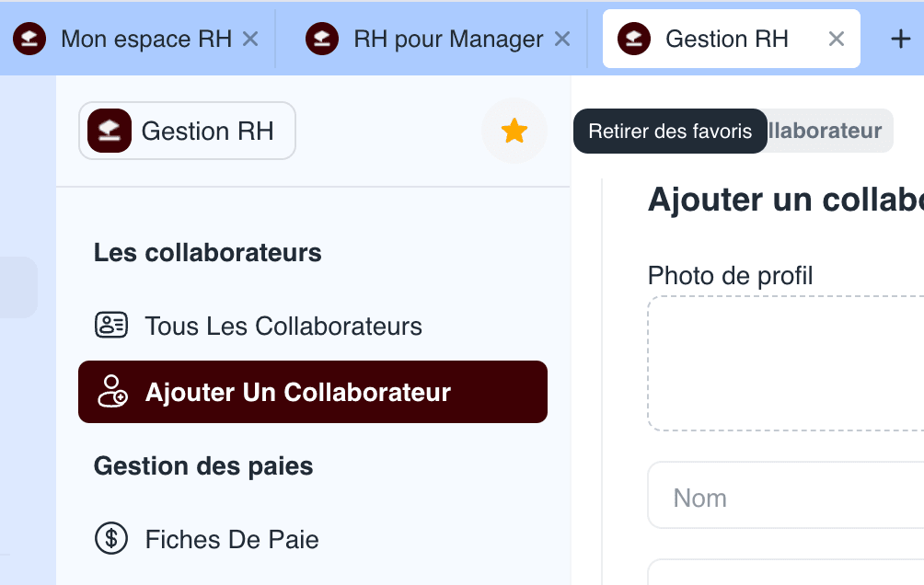Click the Mon espace RH tab icon
This screenshot has width=924, height=585.
[29, 39]
